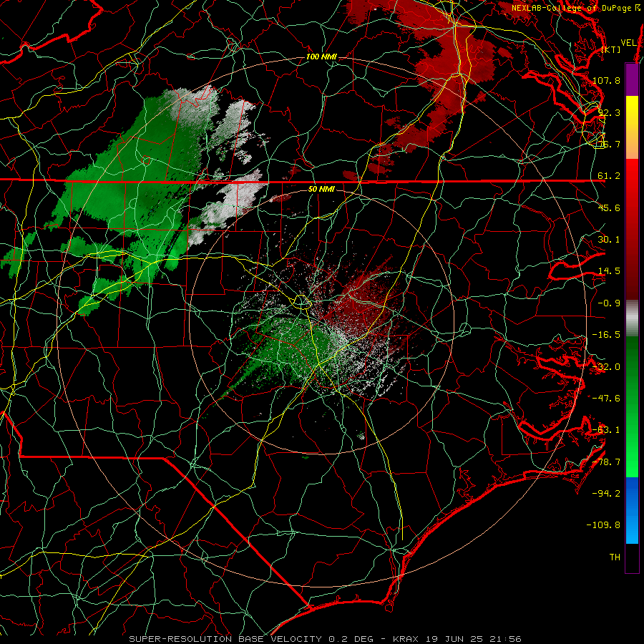Click the [KT] units label
This screenshot has height=644, width=644.
pos(611,49)
